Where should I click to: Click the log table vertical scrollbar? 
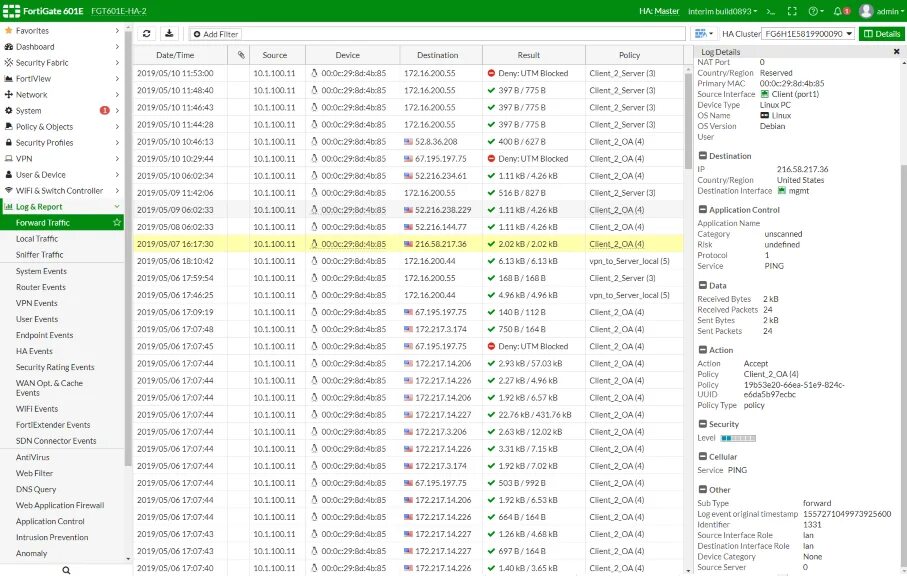pyautogui.click(x=688, y=119)
